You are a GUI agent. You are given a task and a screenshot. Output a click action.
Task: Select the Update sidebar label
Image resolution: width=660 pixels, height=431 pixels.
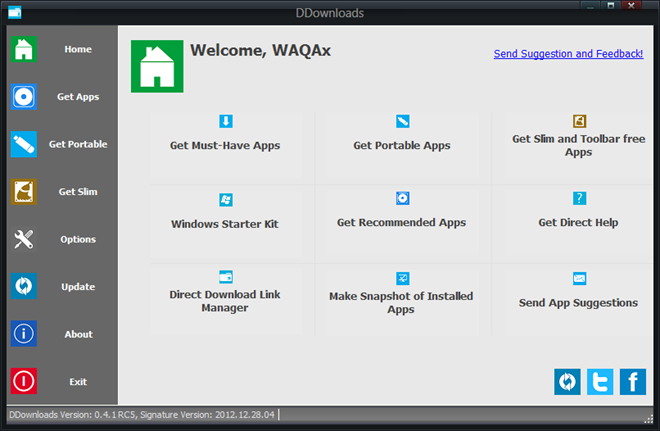(78, 287)
